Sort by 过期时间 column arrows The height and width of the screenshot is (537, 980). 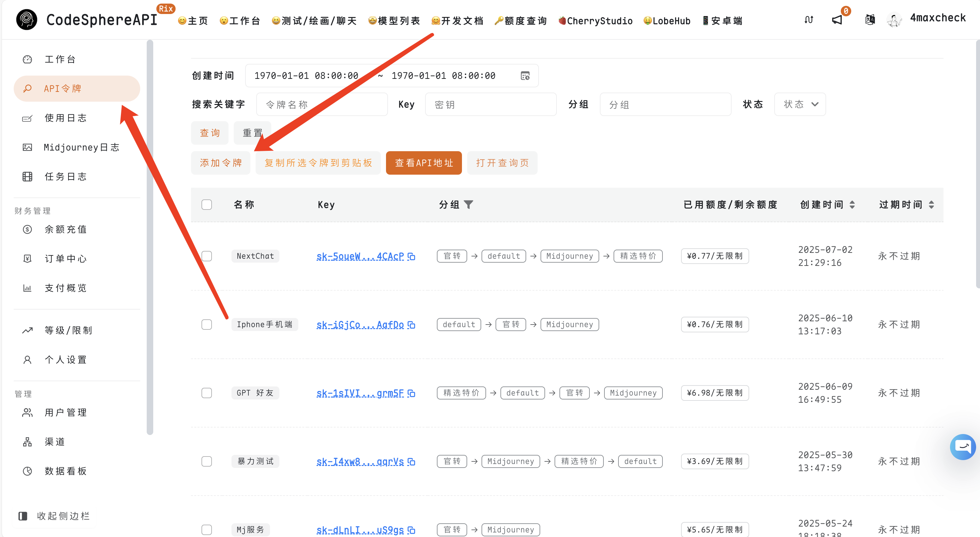click(931, 205)
